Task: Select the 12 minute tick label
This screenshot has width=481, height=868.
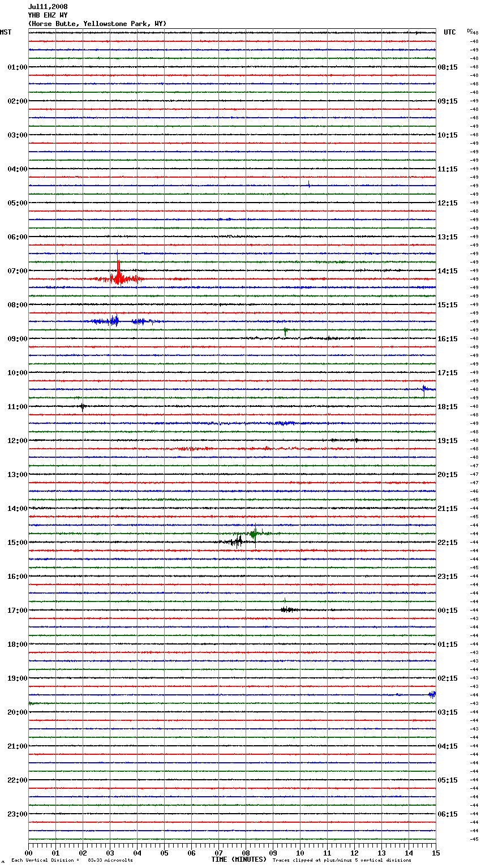Action: pyautogui.click(x=354, y=853)
